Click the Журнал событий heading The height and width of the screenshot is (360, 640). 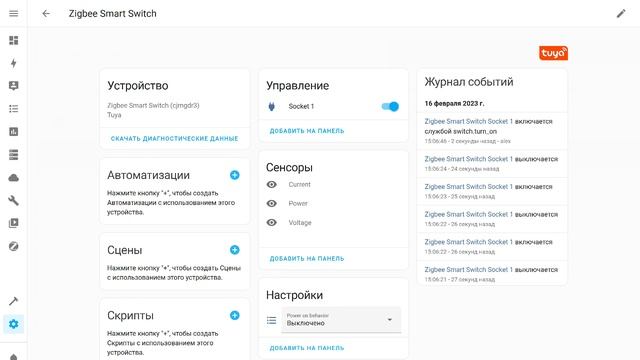[x=469, y=82]
